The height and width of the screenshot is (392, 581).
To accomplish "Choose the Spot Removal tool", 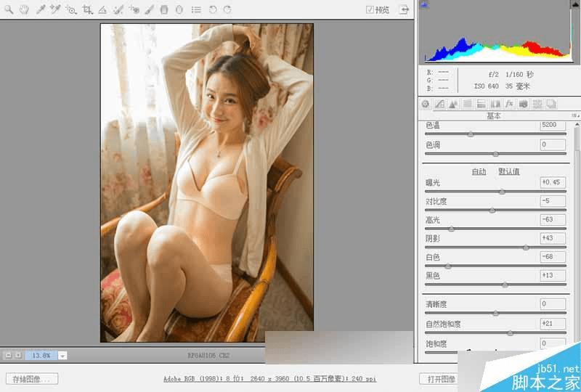I will click(118, 10).
